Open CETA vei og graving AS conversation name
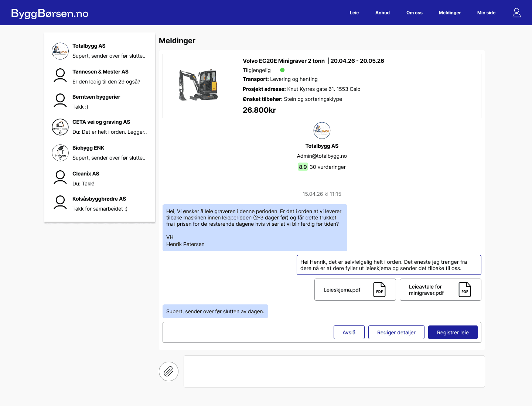Image resolution: width=532 pixels, height=406 pixels. pos(101,122)
